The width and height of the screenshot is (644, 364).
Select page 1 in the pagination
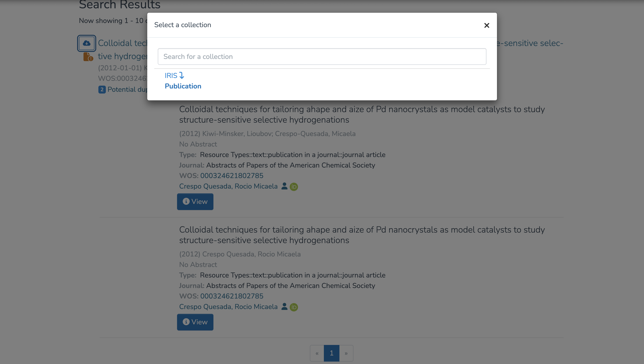(331, 353)
